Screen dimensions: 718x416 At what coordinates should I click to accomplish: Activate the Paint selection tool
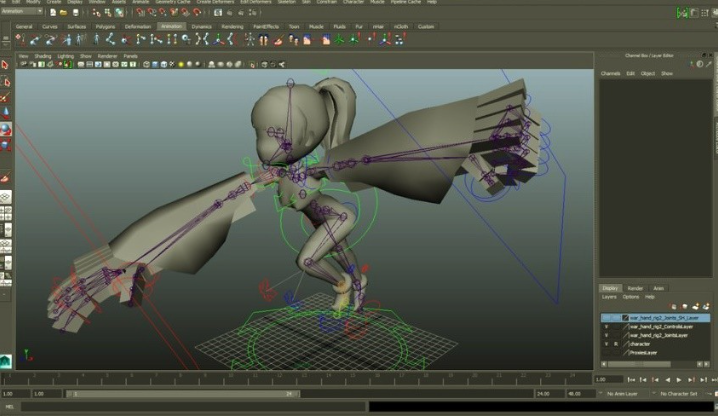[x=5, y=98]
